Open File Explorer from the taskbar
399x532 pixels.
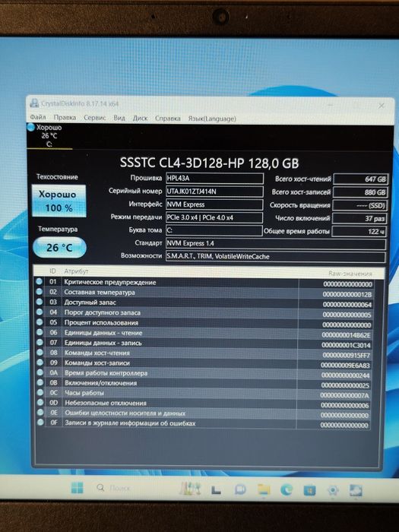264,489
